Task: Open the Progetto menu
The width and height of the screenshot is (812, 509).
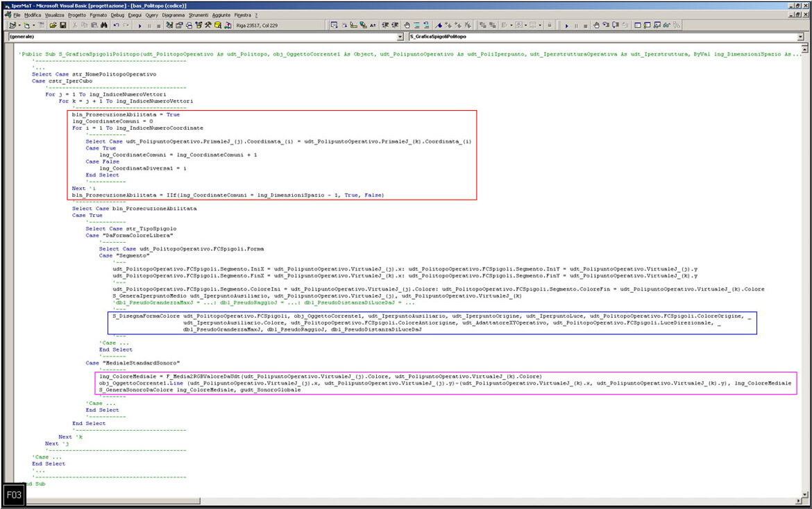Action: (77, 15)
